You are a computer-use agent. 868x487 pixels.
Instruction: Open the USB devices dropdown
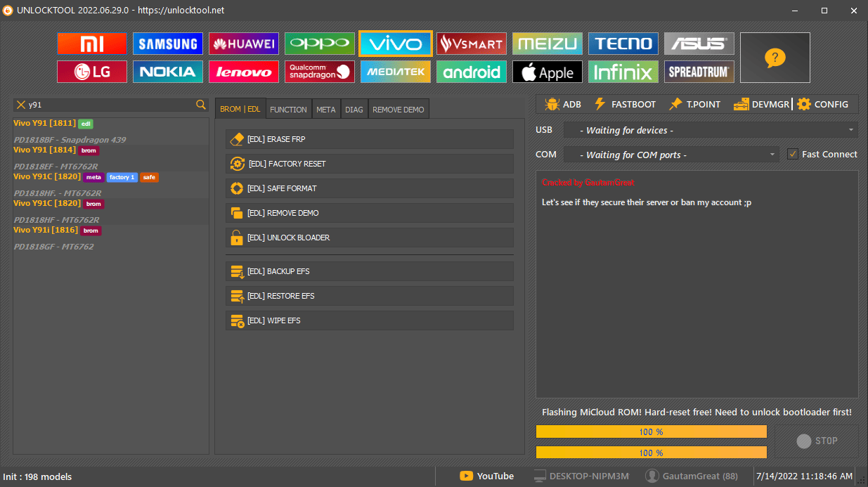(710, 129)
